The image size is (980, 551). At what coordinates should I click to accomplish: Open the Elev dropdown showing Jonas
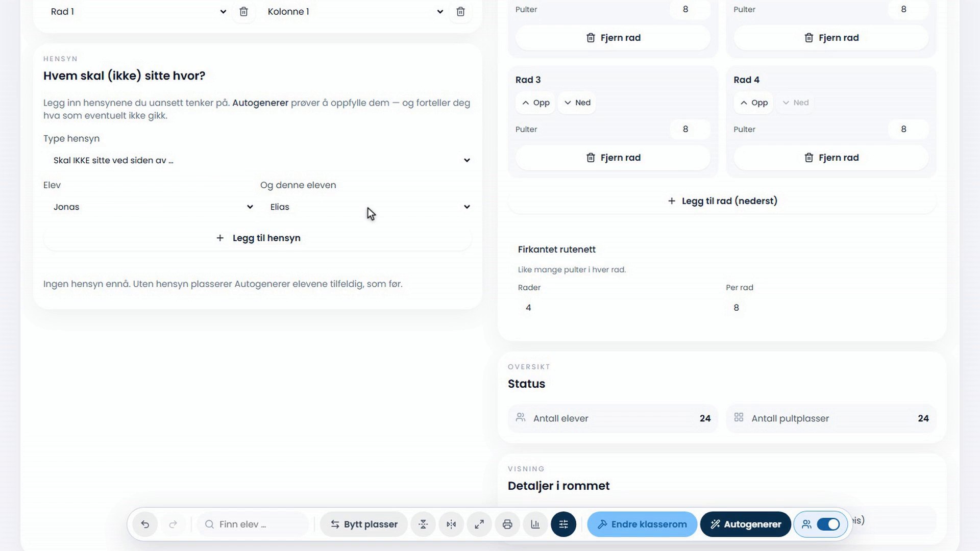tap(149, 207)
